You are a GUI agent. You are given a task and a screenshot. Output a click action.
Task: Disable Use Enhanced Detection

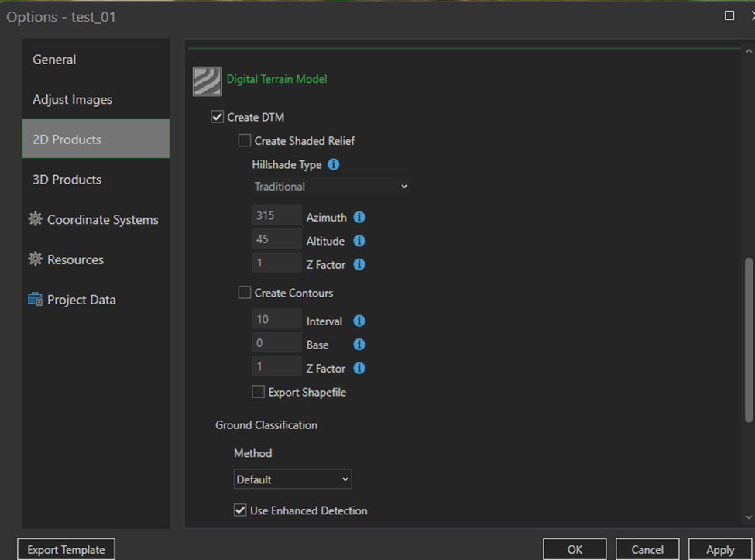240,510
